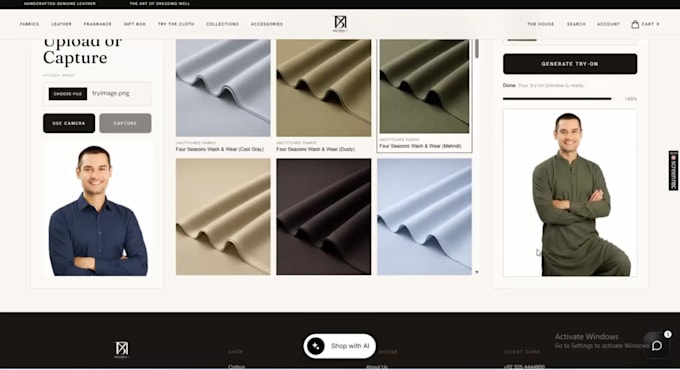Click the Capture button
680x370 pixels.
point(125,123)
